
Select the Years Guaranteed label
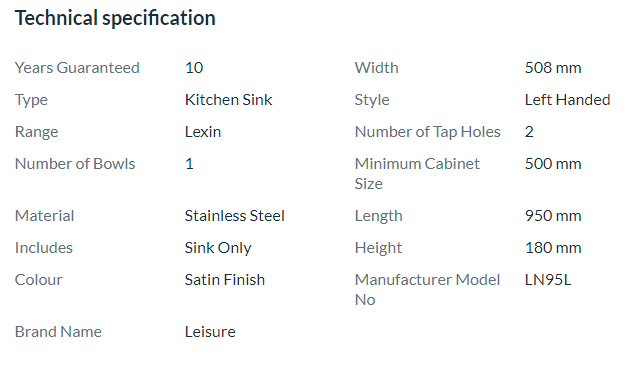(77, 68)
